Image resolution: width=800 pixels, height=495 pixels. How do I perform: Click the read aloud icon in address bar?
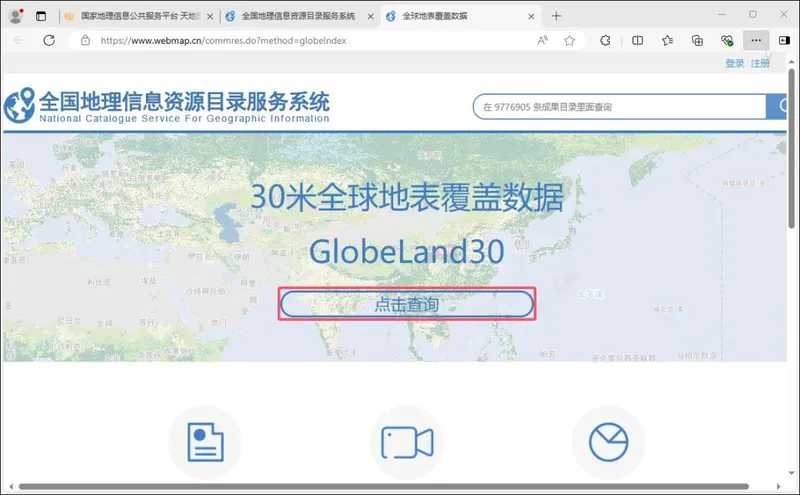point(543,40)
